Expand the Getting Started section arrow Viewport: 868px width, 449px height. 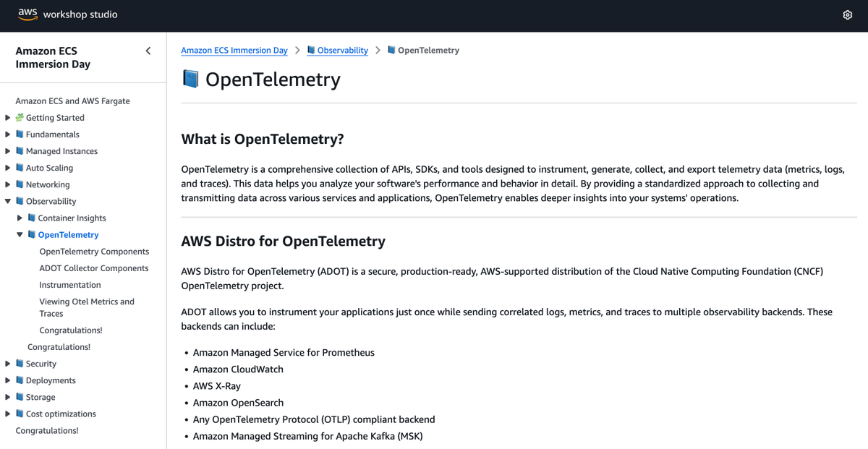pos(8,117)
